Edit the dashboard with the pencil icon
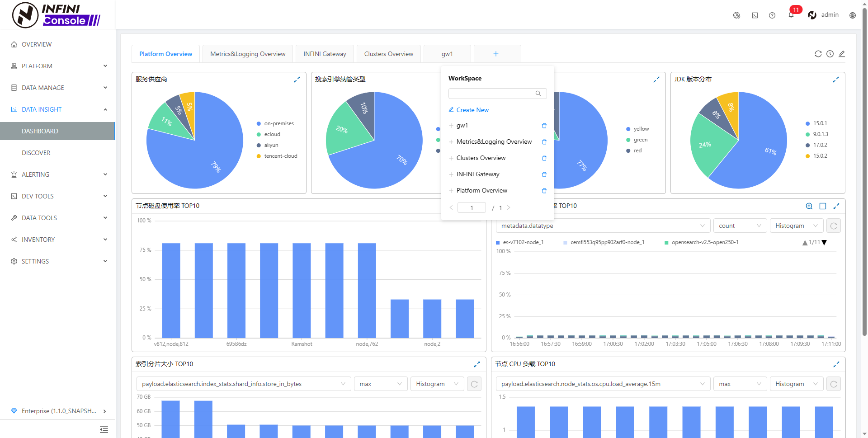Image resolution: width=868 pixels, height=438 pixels. pos(842,54)
